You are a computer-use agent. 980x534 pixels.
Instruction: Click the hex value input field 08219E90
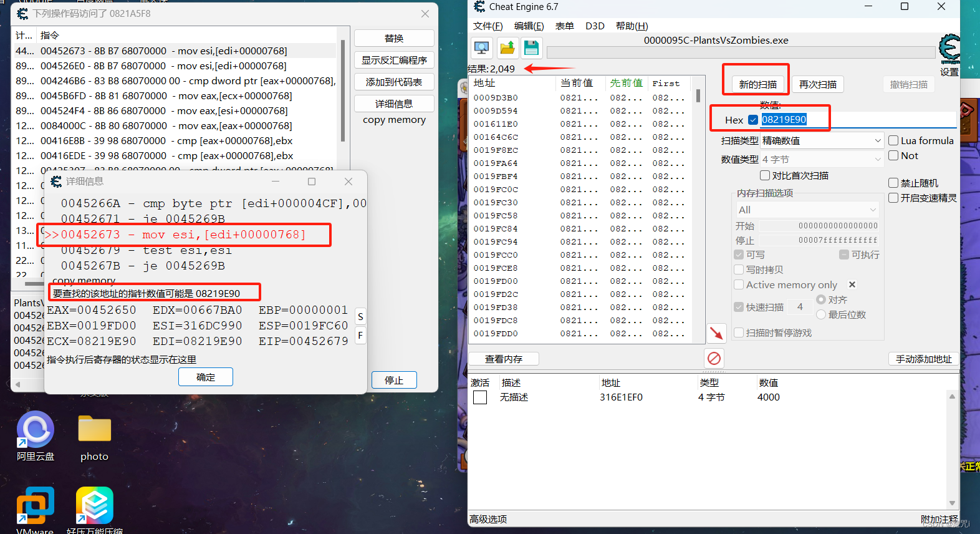pos(858,120)
